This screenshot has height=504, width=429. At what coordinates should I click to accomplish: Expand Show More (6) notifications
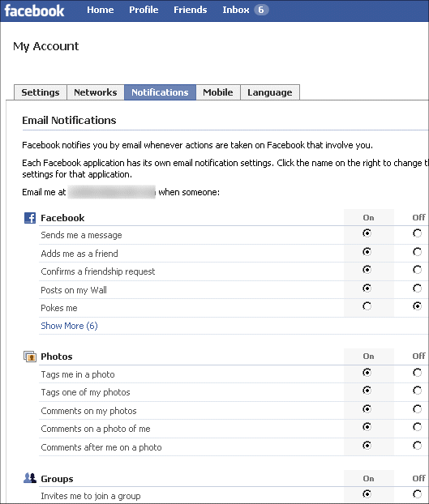click(x=69, y=326)
